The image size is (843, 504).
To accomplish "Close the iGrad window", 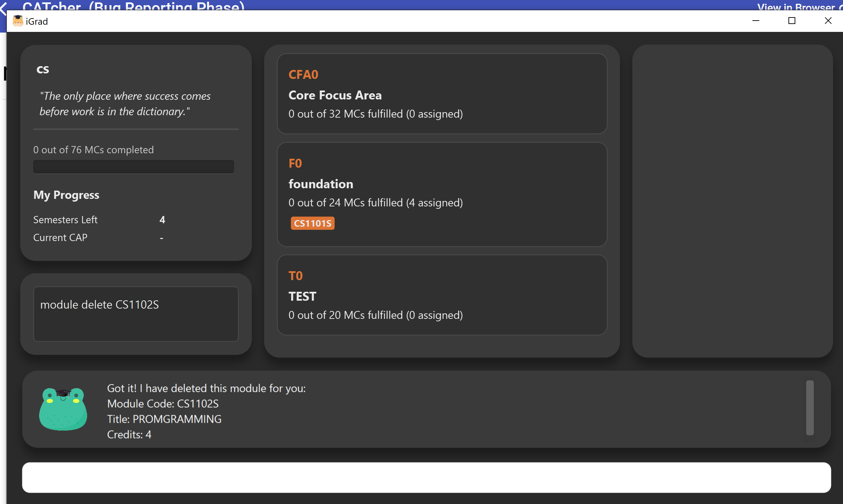I will pos(828,21).
